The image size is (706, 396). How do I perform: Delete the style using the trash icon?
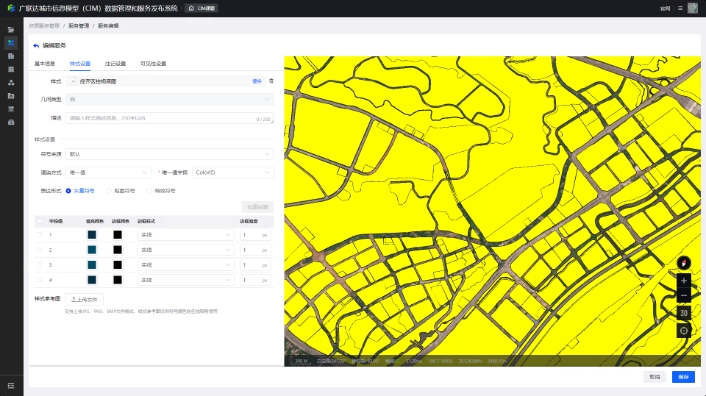coord(271,81)
